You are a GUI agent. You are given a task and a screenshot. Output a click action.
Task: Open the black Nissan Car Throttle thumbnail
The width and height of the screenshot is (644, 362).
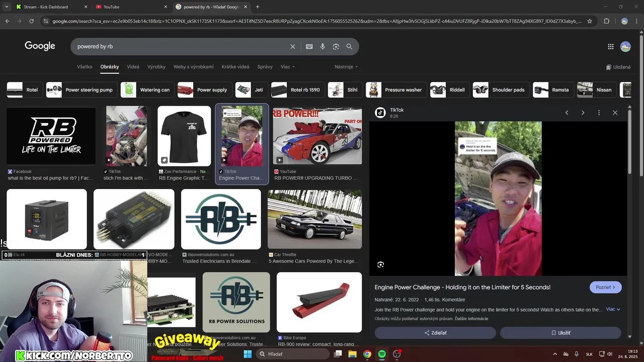point(314,219)
